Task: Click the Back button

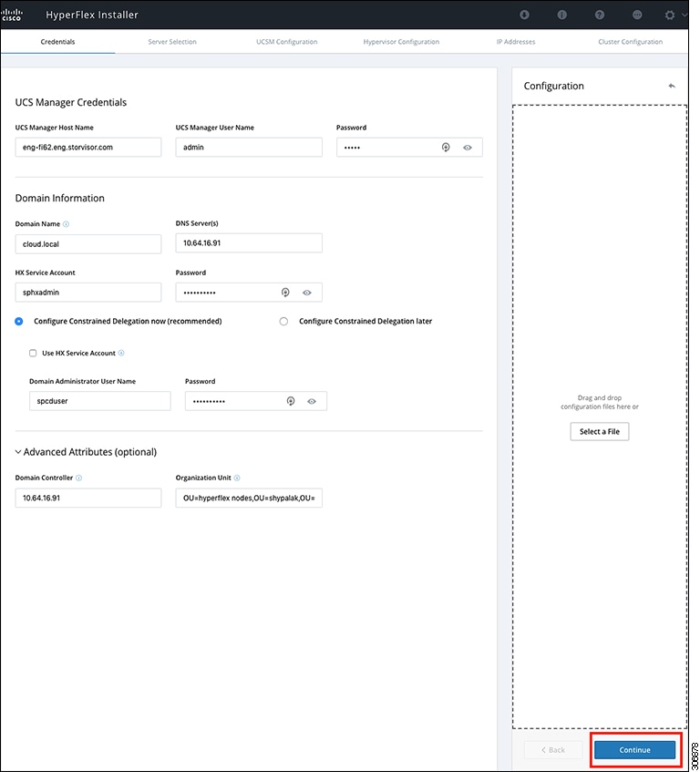Action: click(x=553, y=750)
